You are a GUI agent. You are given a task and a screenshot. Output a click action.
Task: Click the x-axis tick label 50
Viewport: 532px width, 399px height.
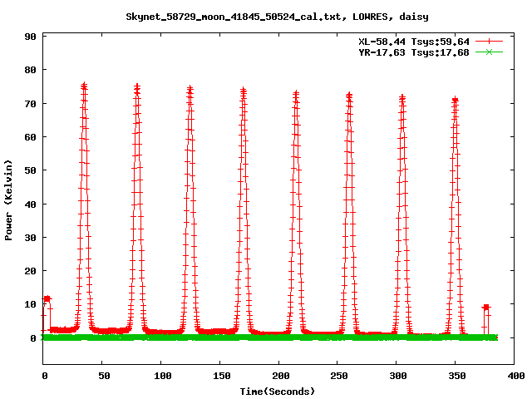tap(104, 376)
